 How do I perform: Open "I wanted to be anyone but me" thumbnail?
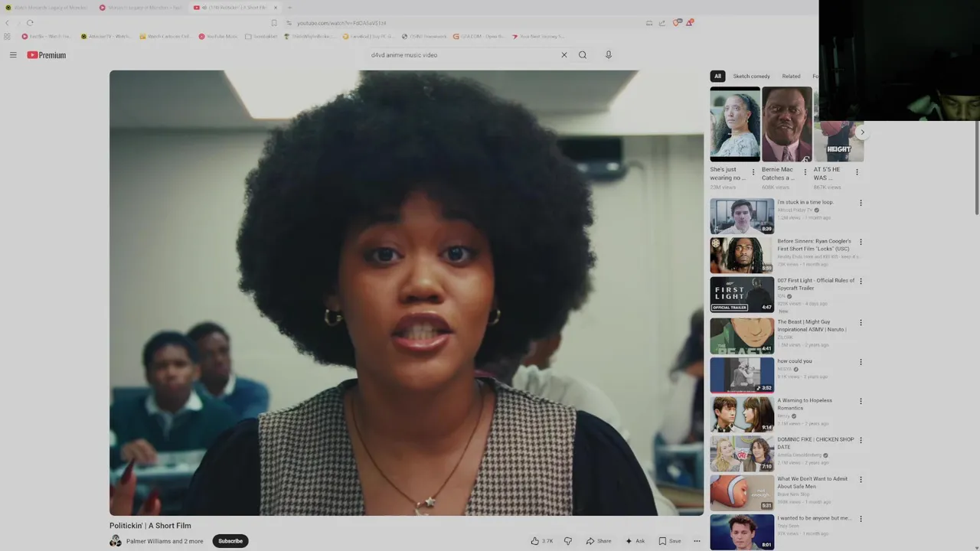tap(742, 532)
